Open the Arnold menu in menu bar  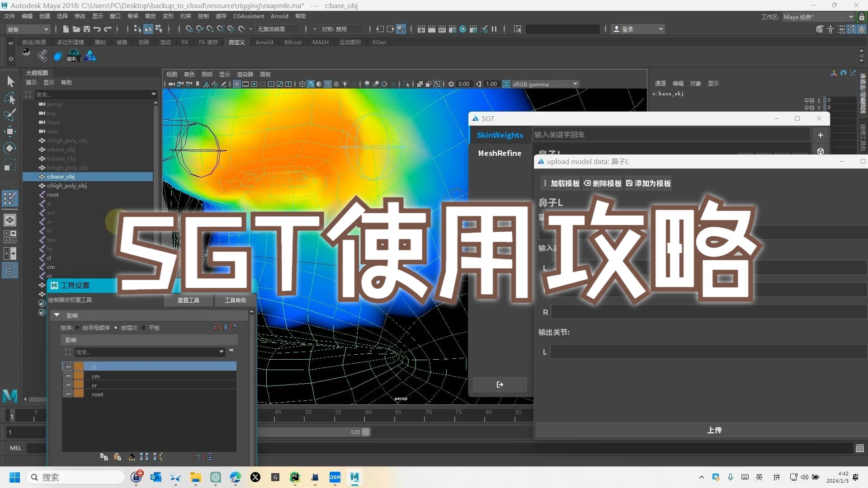279,16
